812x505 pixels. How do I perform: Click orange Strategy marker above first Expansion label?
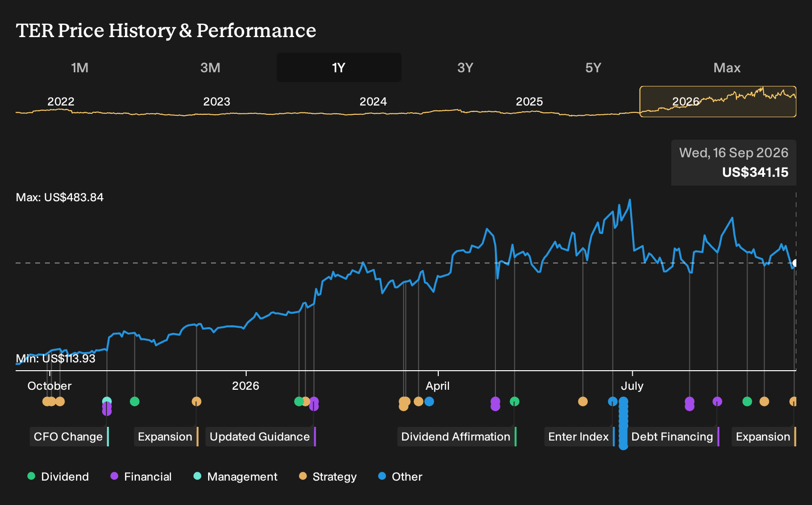point(196,401)
